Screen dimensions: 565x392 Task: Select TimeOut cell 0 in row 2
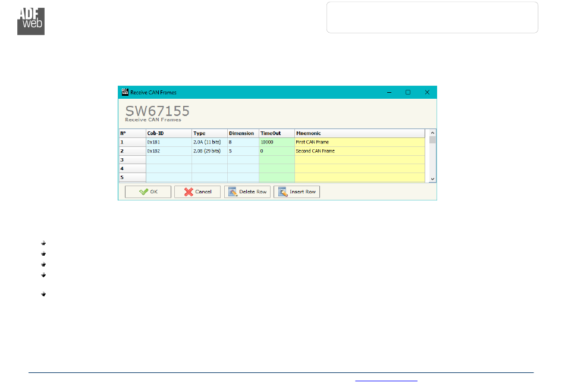coord(277,151)
